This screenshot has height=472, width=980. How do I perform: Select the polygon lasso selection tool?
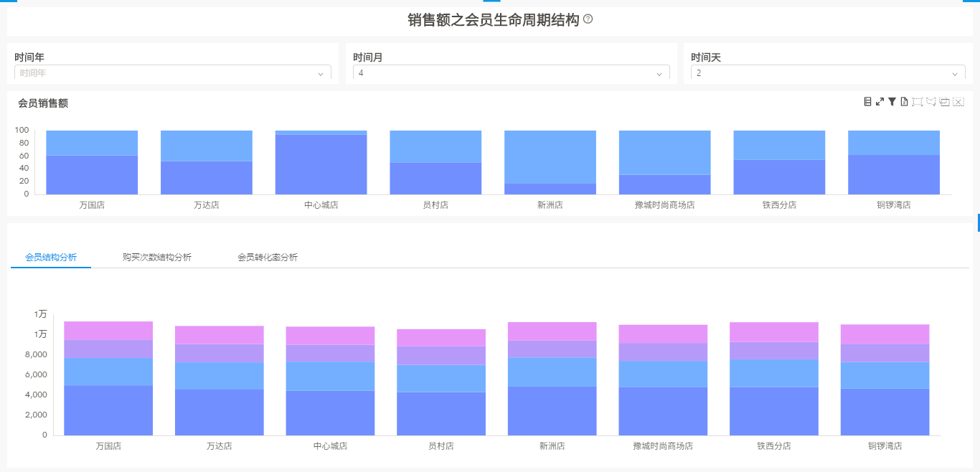tap(931, 102)
